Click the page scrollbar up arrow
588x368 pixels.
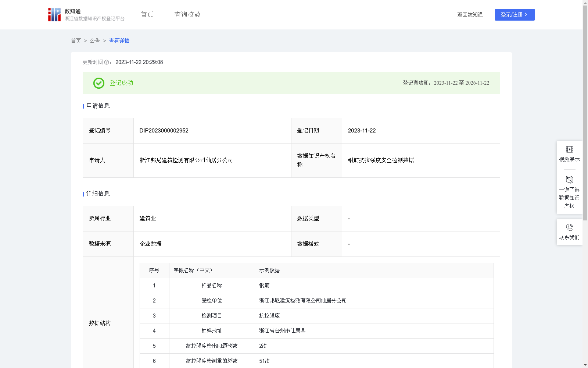click(x=585, y=3)
